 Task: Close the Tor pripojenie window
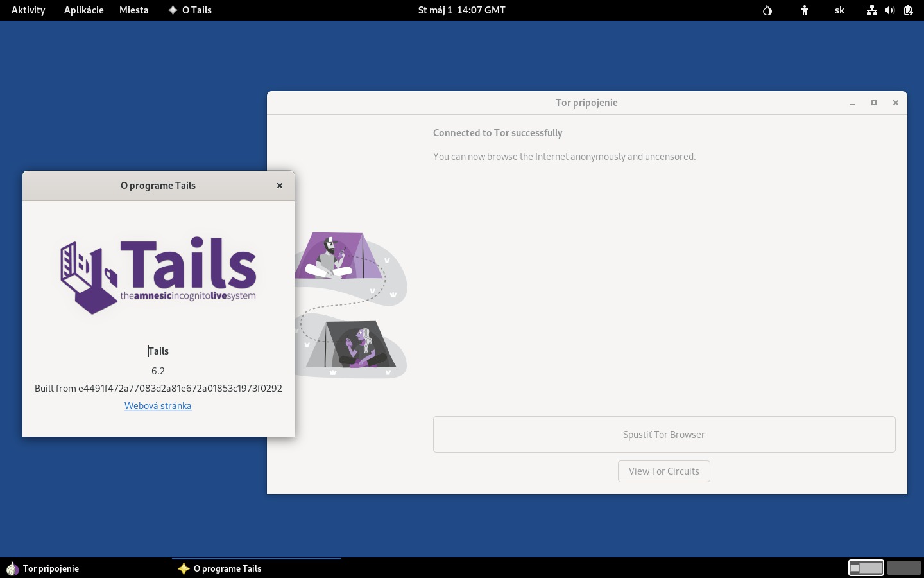tap(896, 103)
